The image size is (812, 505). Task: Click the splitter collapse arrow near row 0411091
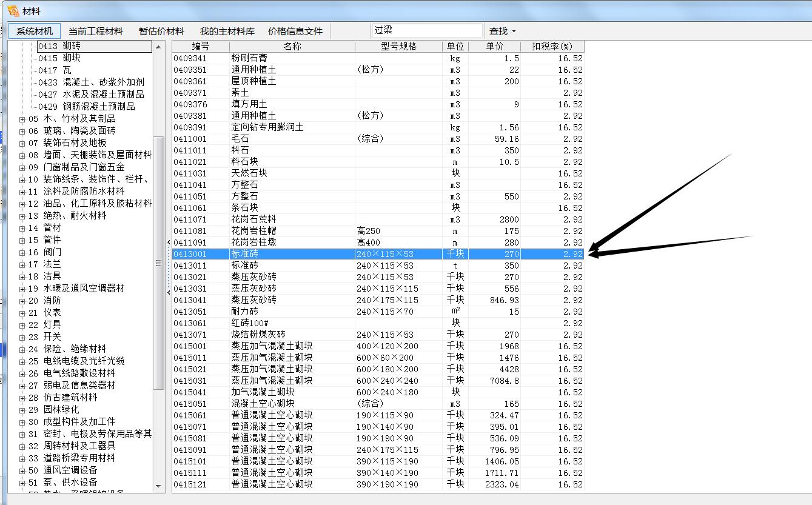pos(169,242)
